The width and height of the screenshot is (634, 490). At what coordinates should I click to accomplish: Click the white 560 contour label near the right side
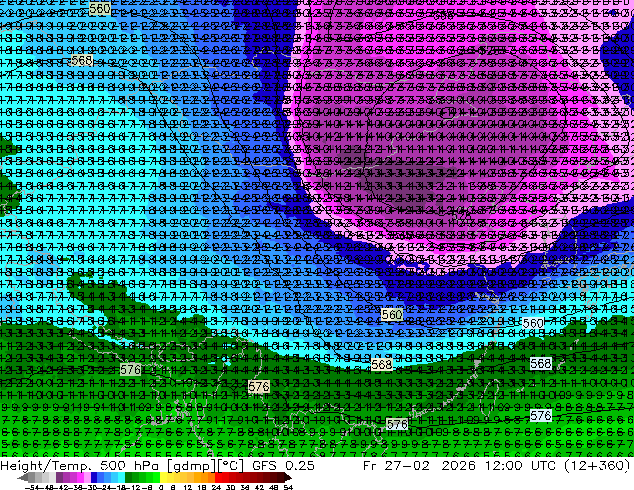pyautogui.click(x=533, y=323)
